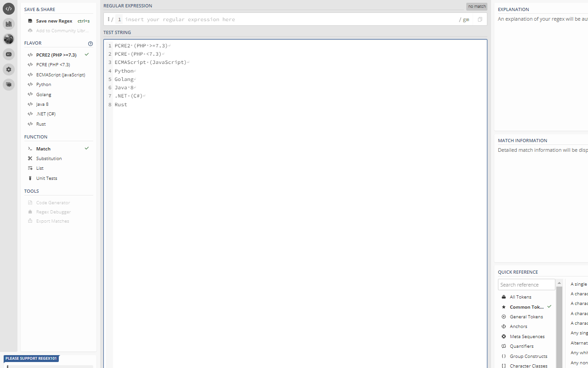
Task: Open the feedback chat icon in the sidebar
Action: point(8,85)
